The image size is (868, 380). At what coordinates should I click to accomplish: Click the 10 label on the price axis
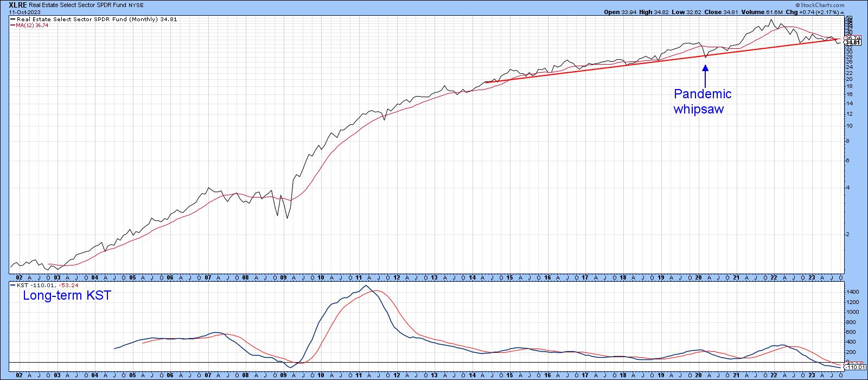click(850, 126)
